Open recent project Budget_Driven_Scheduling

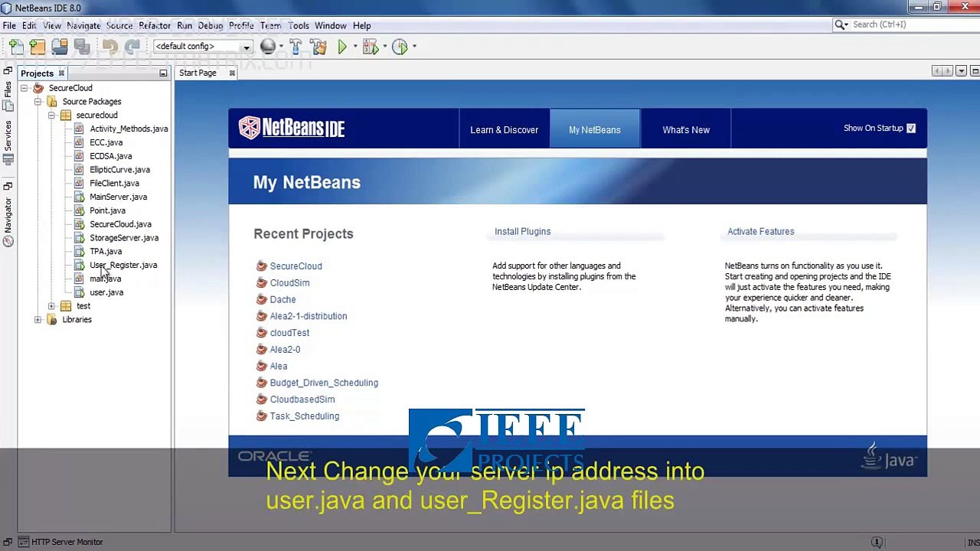coord(324,383)
